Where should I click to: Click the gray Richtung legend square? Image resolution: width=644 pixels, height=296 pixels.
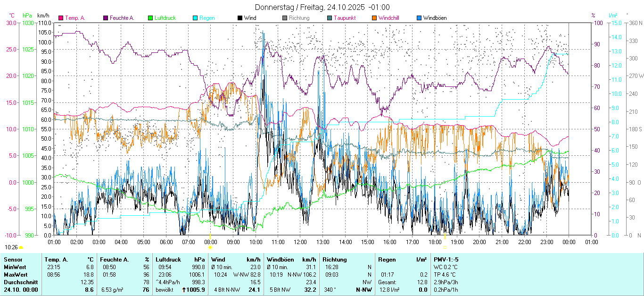[x=285, y=18]
